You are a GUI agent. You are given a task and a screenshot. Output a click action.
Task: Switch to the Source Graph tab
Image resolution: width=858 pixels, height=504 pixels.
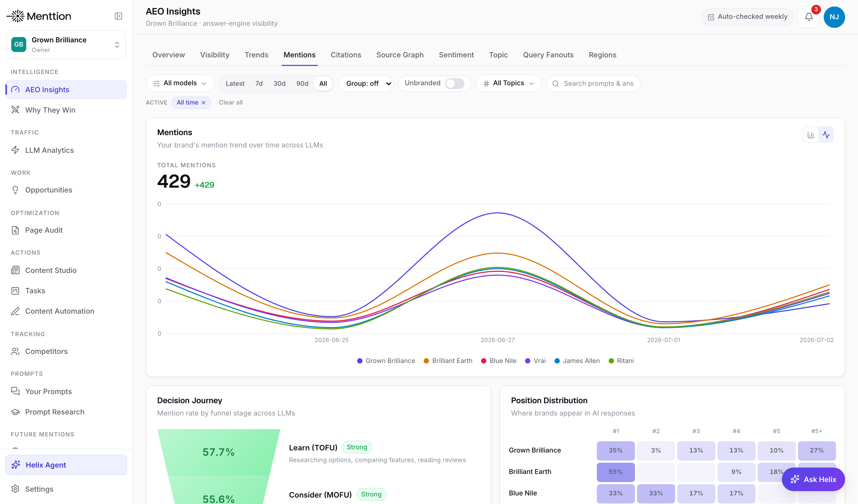tap(400, 55)
